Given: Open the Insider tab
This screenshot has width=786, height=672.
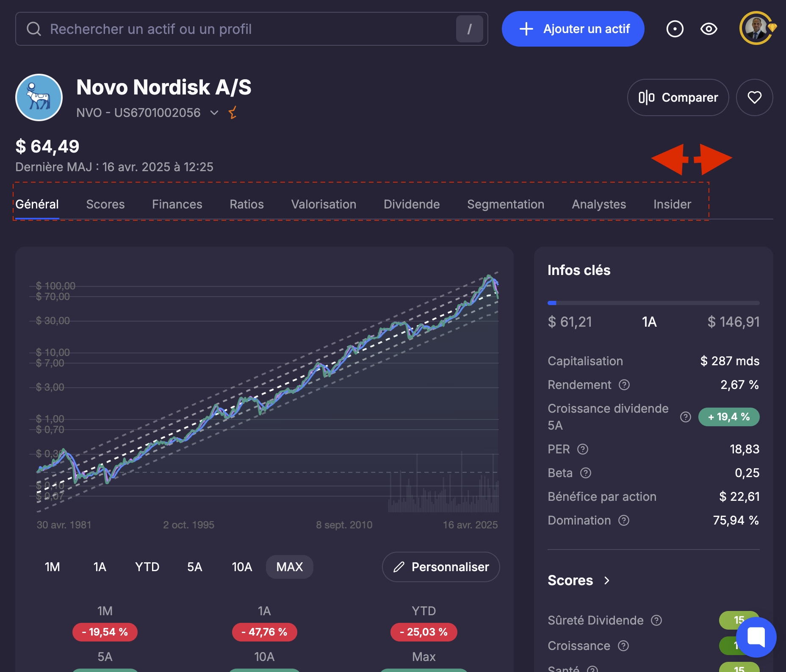Looking at the screenshot, I should pos(672,204).
